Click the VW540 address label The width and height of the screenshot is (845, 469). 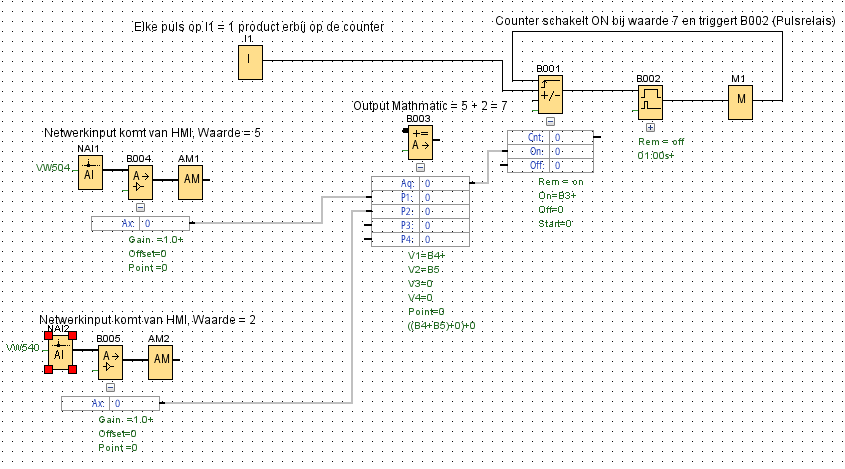[23, 348]
